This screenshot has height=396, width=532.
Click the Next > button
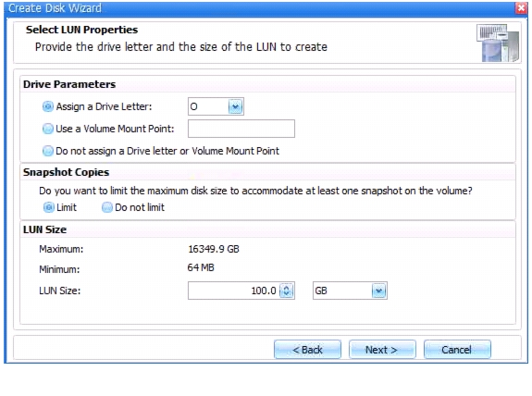point(382,349)
